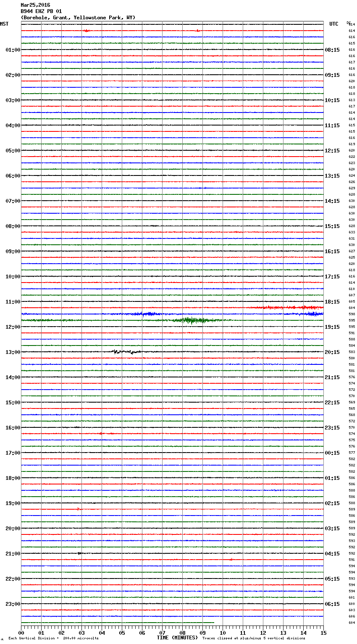The image size is (357, 644).
Task: Pick the 07:00 MST time label
Action: click(13, 201)
